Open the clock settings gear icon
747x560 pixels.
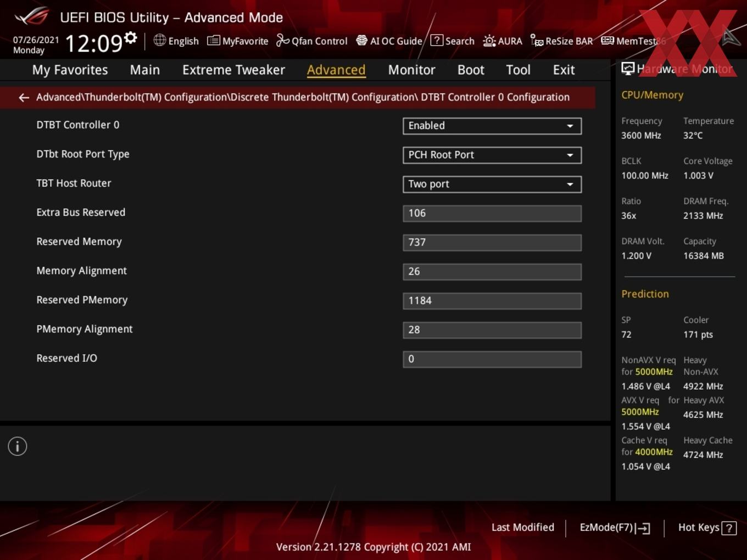(x=131, y=38)
